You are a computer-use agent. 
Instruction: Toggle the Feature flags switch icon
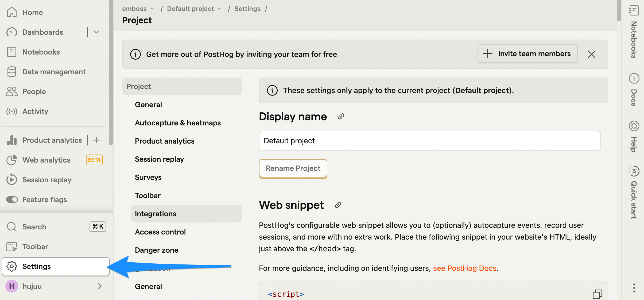11,199
